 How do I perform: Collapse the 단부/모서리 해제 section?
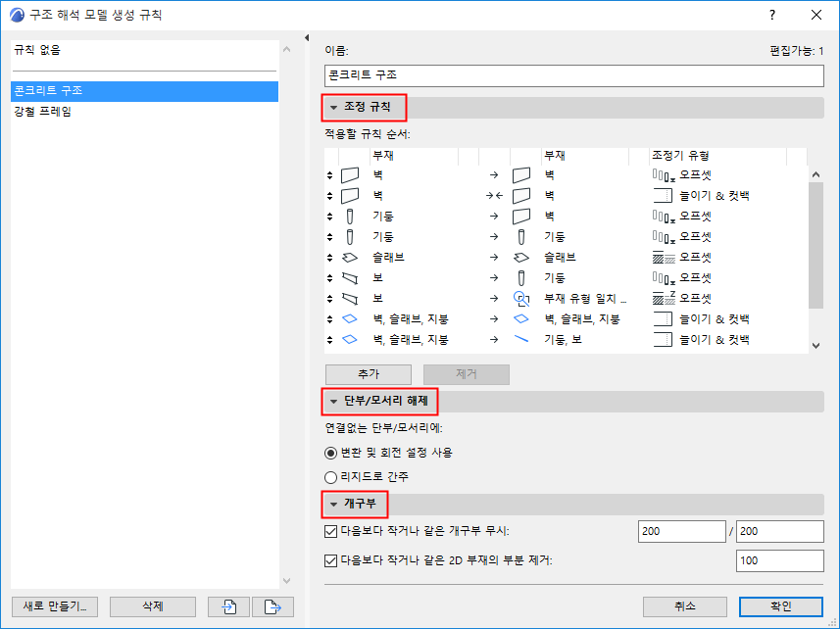point(334,401)
